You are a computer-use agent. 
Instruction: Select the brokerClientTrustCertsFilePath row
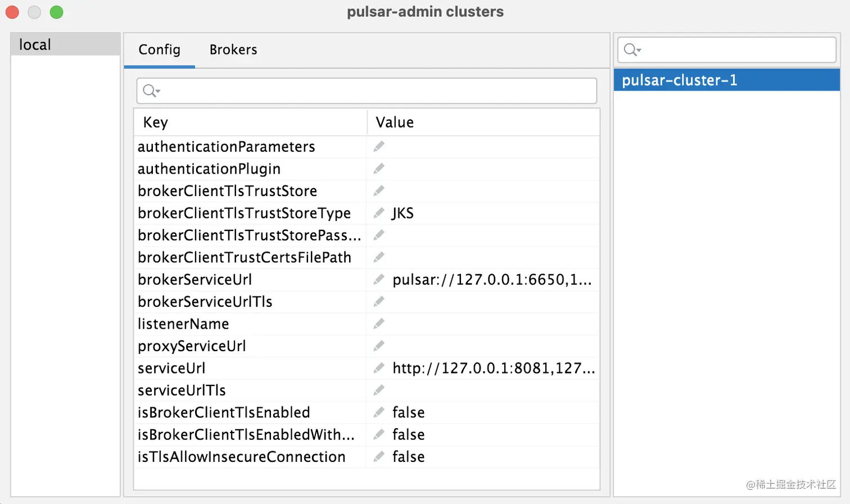[x=245, y=257]
